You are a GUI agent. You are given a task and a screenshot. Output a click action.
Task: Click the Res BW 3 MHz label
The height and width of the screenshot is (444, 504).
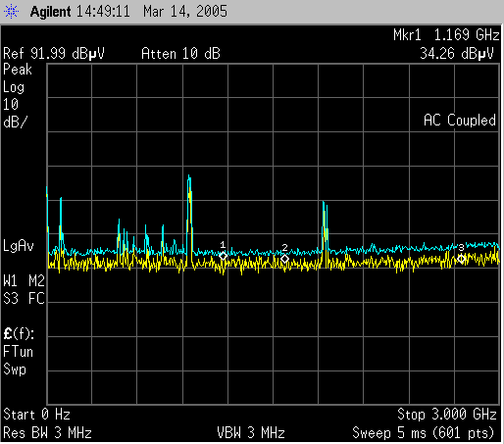47,433
